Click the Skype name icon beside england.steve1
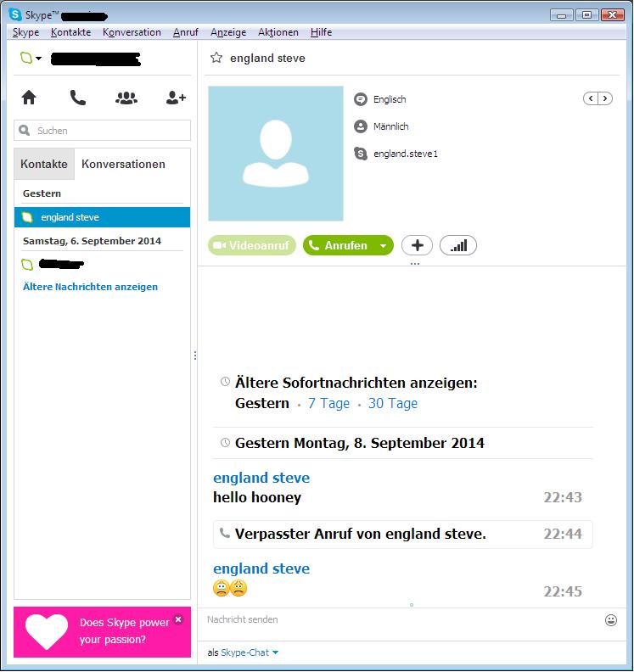 [361, 154]
